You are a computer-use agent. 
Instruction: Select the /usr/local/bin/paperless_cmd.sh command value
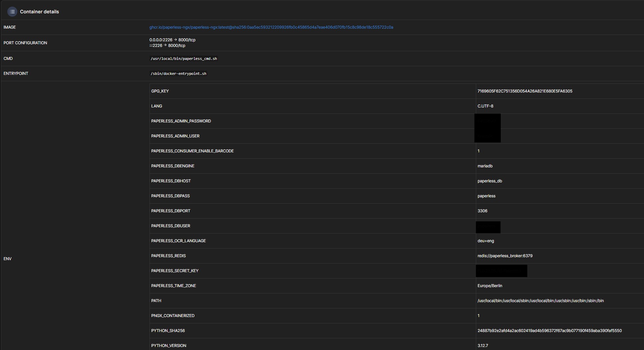pos(184,59)
